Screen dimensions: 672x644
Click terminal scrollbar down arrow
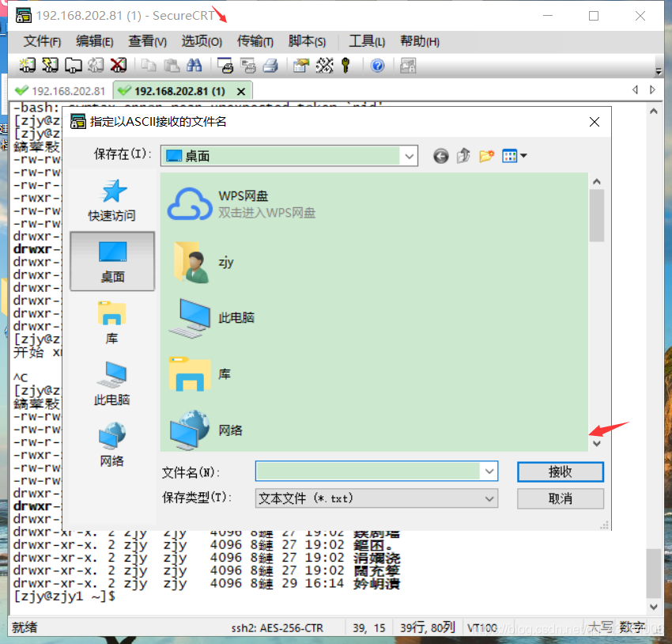(x=654, y=607)
